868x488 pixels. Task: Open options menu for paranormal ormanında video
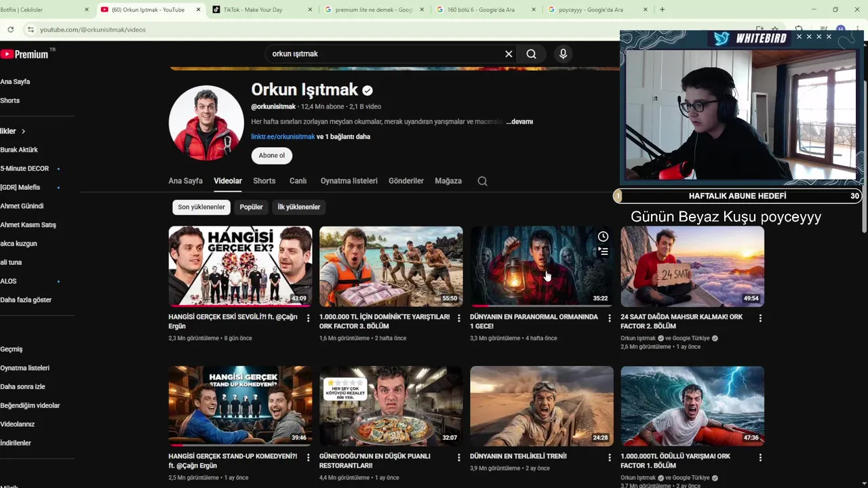(610, 318)
